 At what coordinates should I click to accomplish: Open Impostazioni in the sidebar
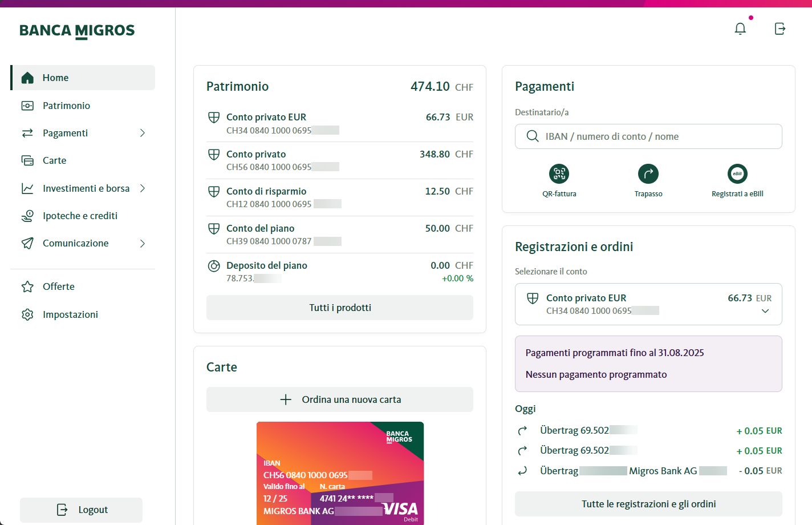[x=83, y=314]
